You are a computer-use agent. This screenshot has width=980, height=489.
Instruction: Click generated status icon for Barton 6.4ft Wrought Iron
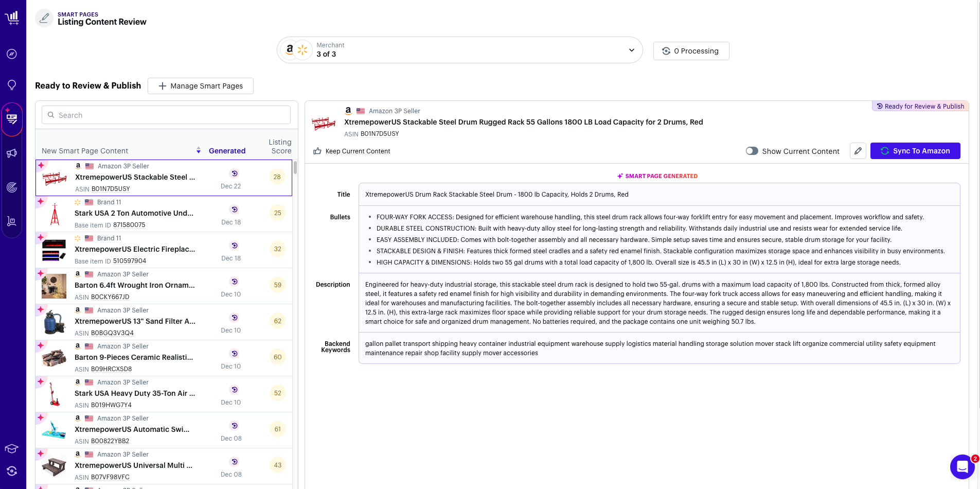tap(235, 282)
